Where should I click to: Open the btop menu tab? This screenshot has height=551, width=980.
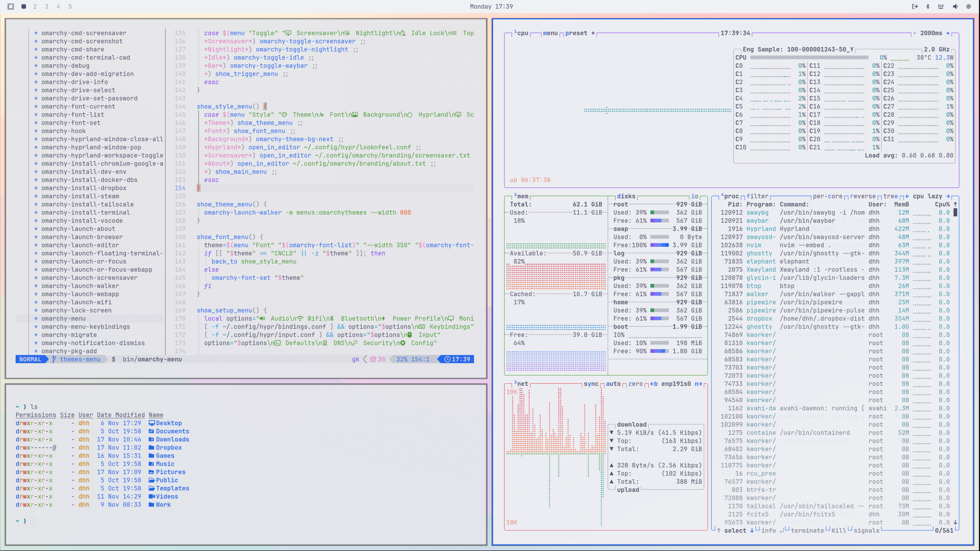[550, 33]
